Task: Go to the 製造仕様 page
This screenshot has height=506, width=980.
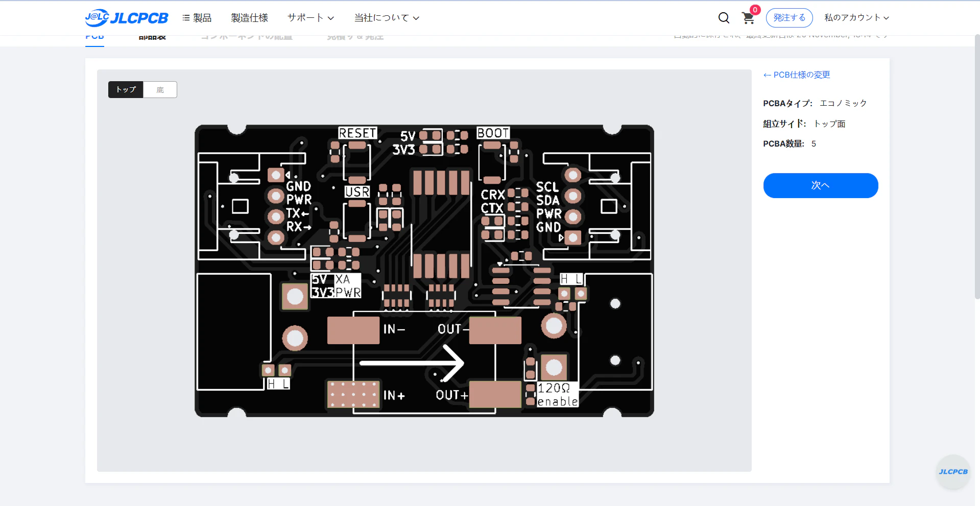Action: pyautogui.click(x=250, y=18)
